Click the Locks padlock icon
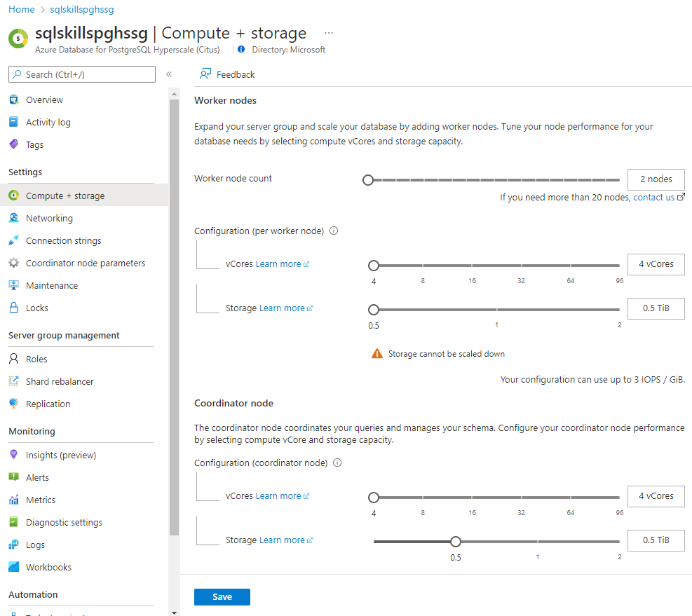692x616 pixels. coord(13,308)
